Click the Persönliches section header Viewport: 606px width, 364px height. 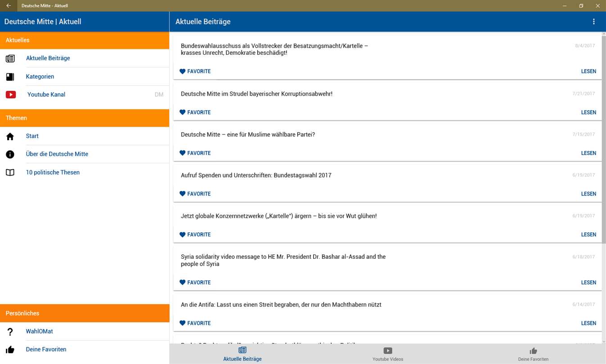[85, 313]
